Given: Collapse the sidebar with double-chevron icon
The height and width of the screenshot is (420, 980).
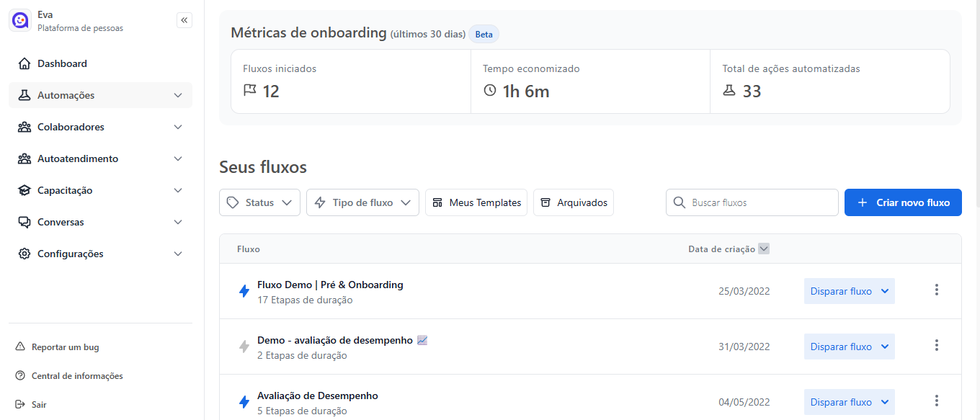Looking at the screenshot, I should point(184,20).
